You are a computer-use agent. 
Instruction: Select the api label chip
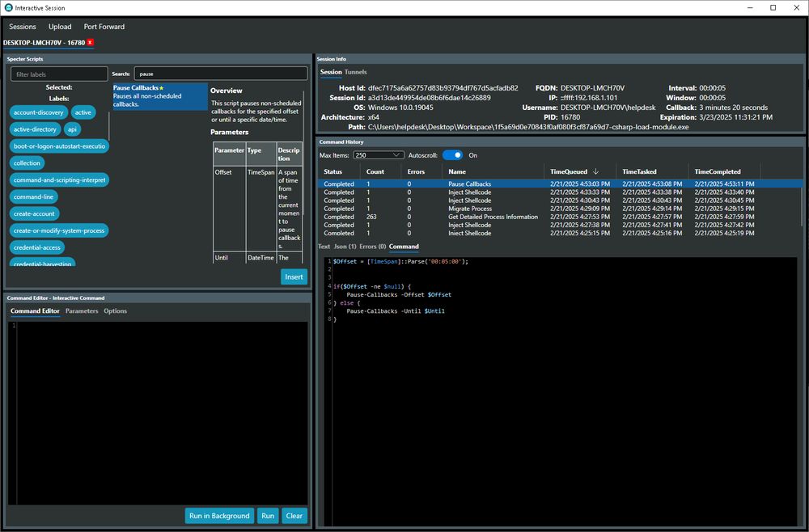[x=72, y=129]
